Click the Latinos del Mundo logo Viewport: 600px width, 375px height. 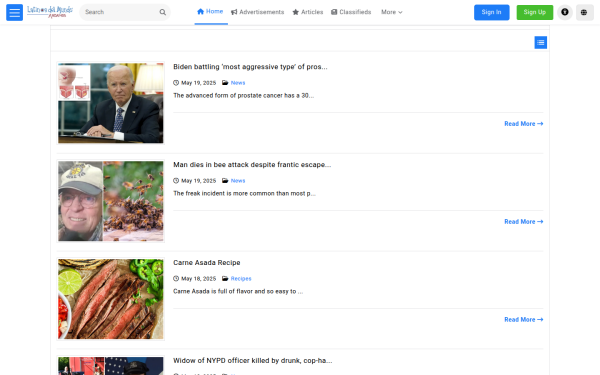[x=50, y=12]
